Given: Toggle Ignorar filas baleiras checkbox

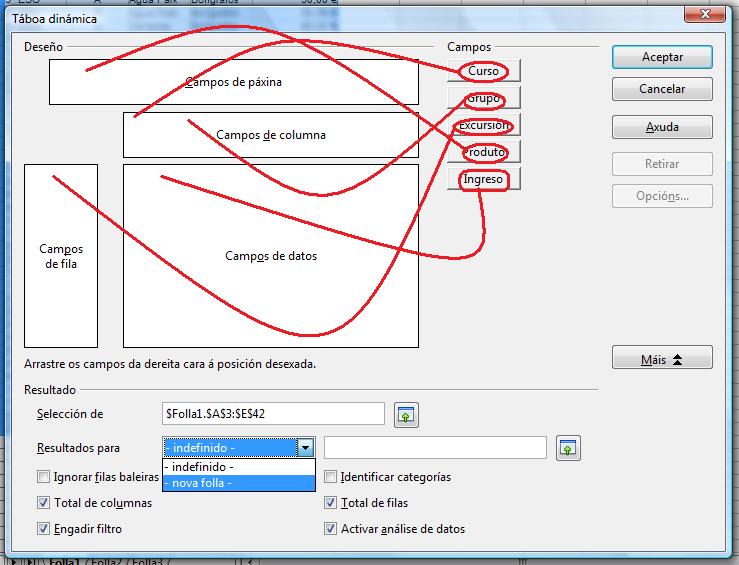Looking at the screenshot, I should [x=43, y=477].
